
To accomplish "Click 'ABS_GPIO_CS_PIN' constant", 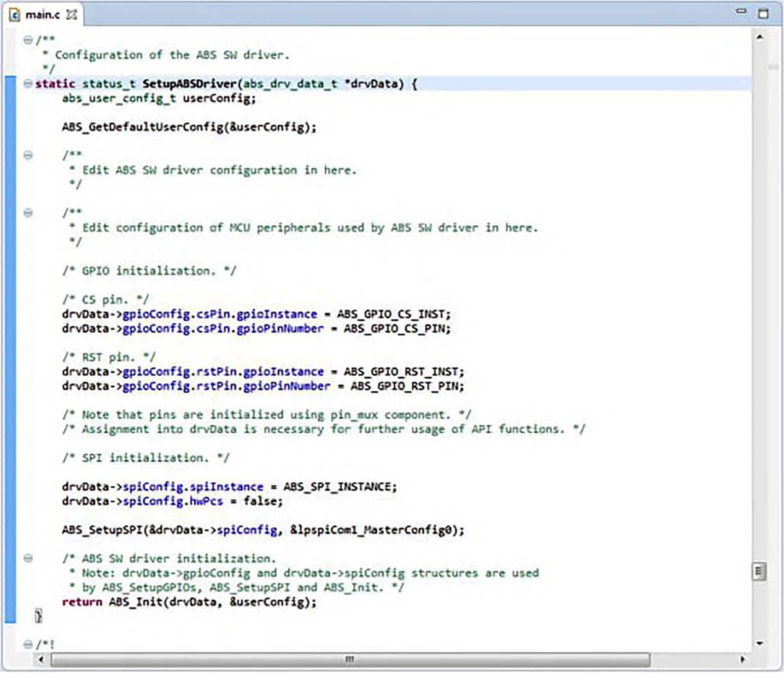I will [394, 329].
